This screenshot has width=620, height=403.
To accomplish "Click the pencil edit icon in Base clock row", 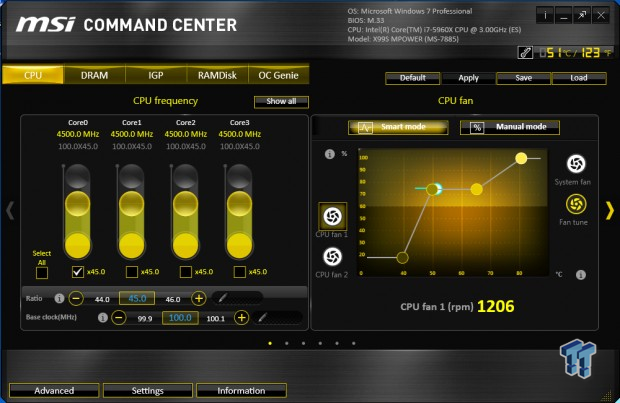I will click(262, 317).
